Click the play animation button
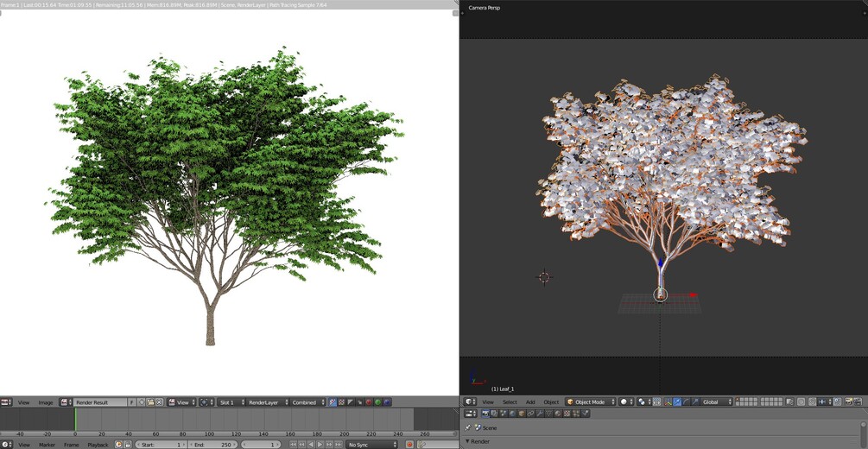 click(x=320, y=445)
